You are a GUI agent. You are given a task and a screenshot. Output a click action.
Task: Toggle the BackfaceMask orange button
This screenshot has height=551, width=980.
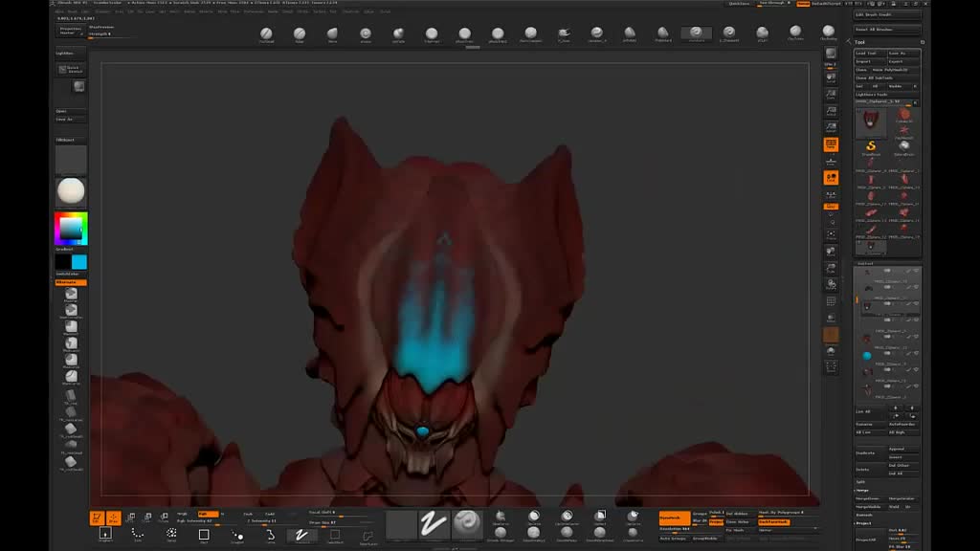[773, 521]
